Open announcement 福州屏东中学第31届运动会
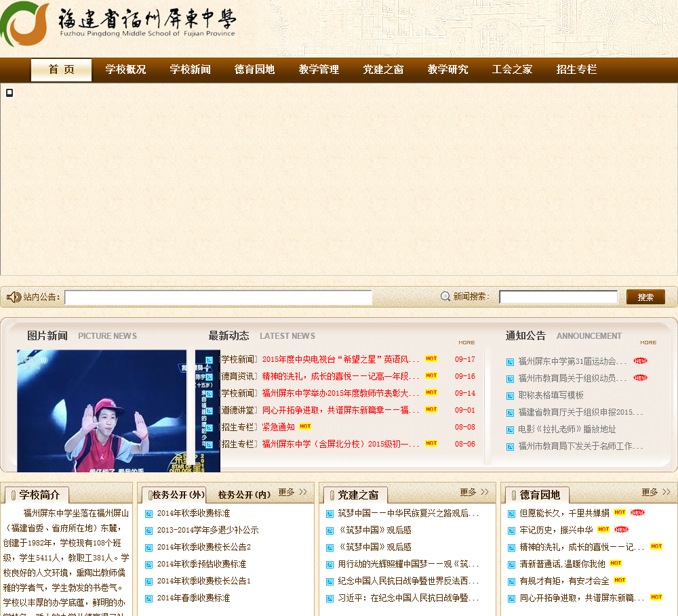The height and width of the screenshot is (616, 678). (572, 361)
